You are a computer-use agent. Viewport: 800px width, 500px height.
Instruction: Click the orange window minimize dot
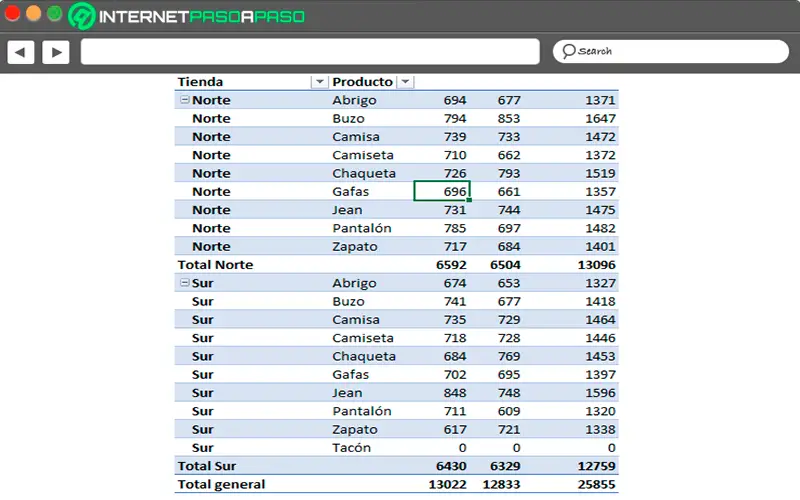pyautogui.click(x=33, y=14)
